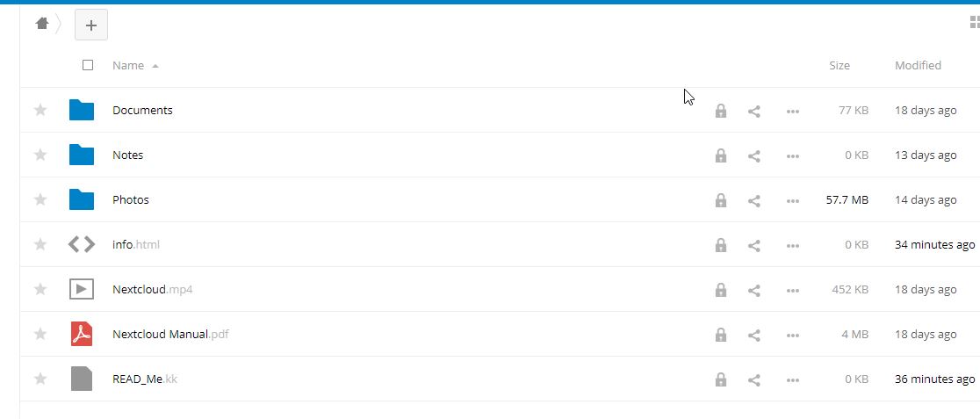Open the Photos folder
The height and width of the screenshot is (419, 980).
point(131,200)
